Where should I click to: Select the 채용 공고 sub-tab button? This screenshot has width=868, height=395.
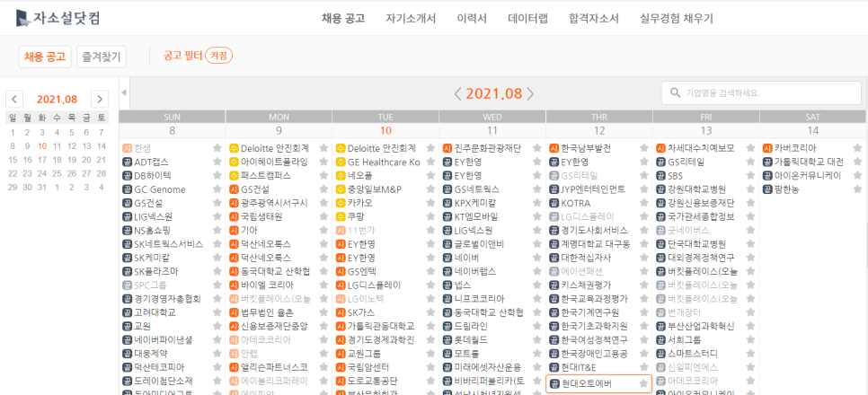[x=45, y=57]
